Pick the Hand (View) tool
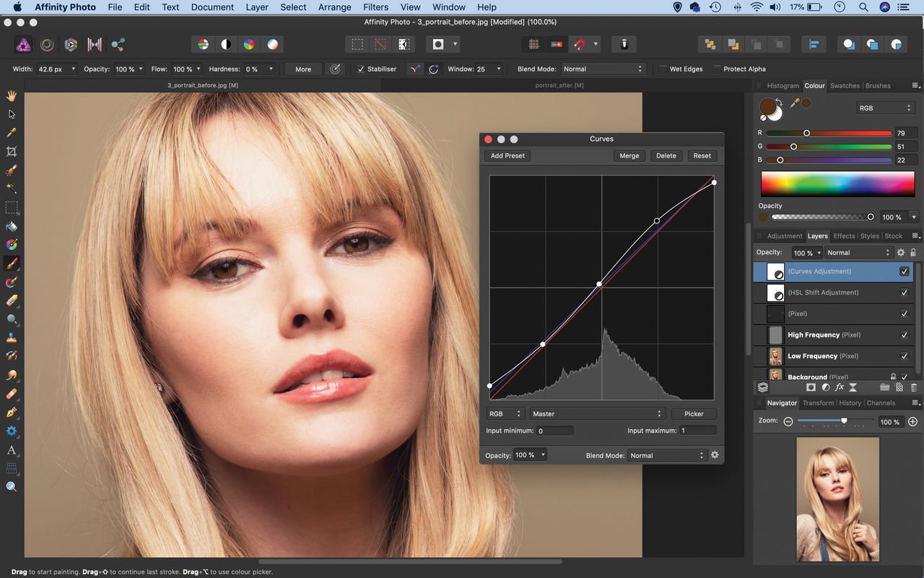 (x=12, y=95)
